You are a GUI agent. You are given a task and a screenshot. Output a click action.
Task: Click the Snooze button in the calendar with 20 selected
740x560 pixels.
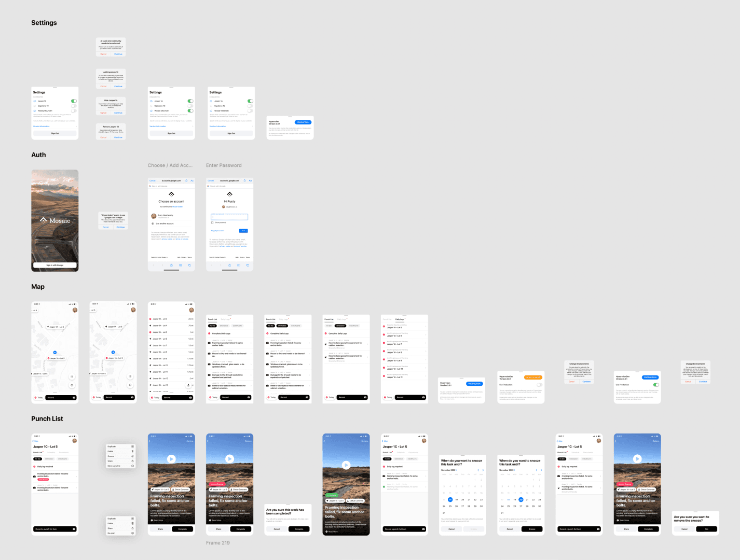click(x=532, y=529)
